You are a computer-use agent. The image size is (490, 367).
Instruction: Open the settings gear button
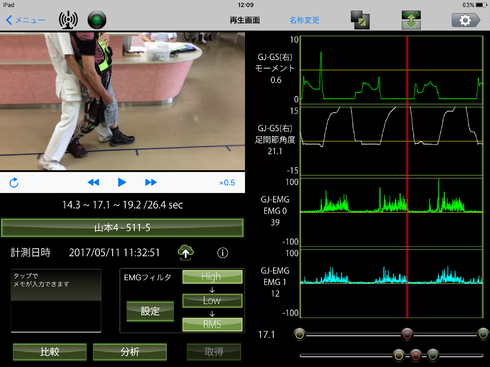tap(466, 20)
